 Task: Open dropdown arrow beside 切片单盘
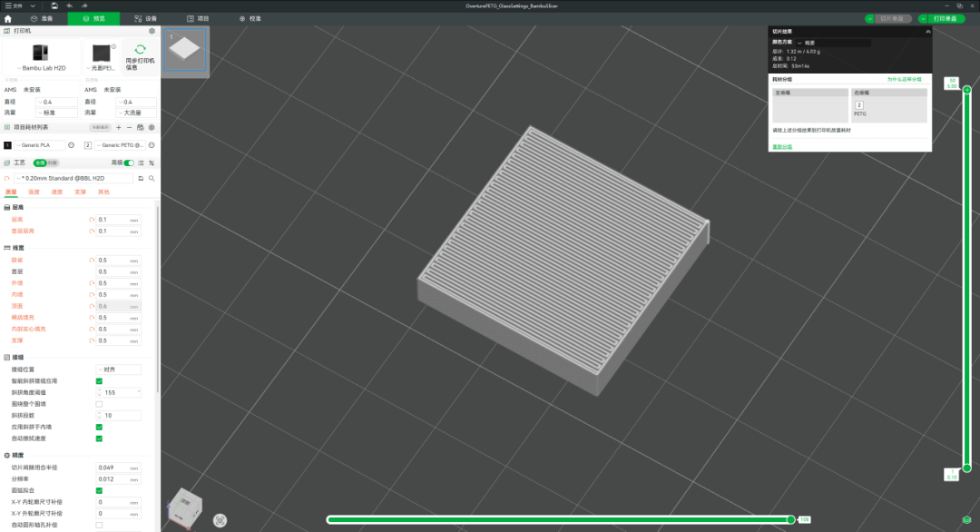tap(869, 19)
